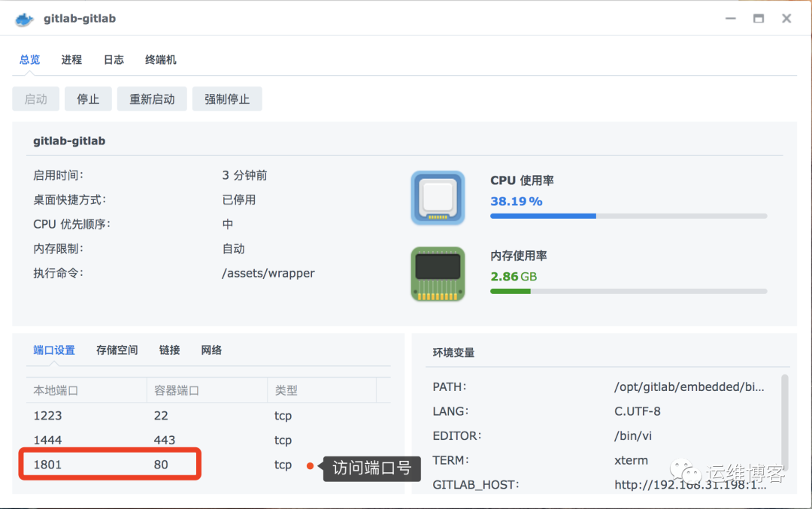Click the /assets/wrapper command value
The width and height of the screenshot is (812, 509).
pos(268,274)
